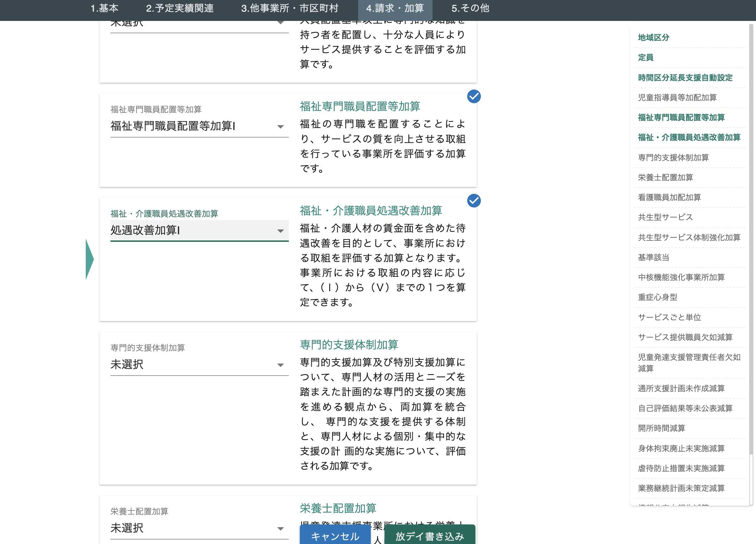
Task: Jump to 看護職員加配加算 sidebar link
Action: point(669,197)
